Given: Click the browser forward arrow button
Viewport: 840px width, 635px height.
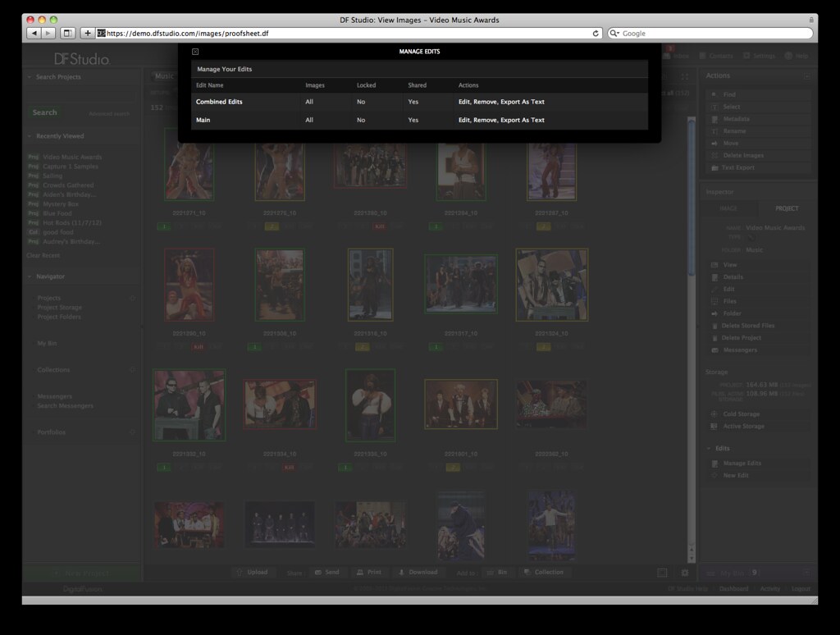Looking at the screenshot, I should coord(48,33).
